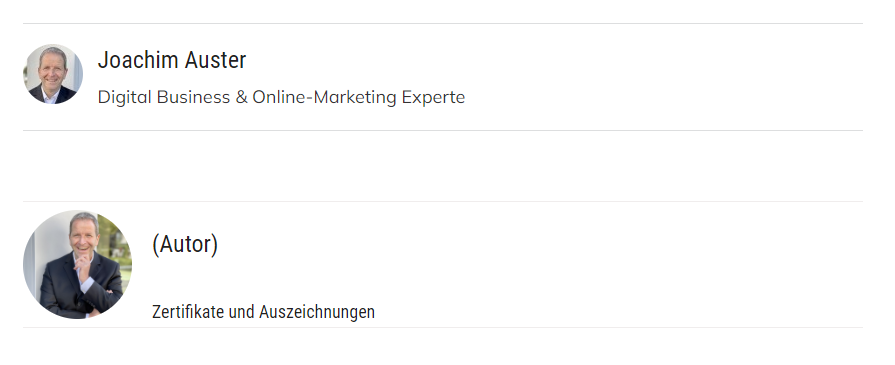This screenshot has width=895, height=365.
Task: Click the large author portrait photo
Action: pyautogui.click(x=78, y=264)
